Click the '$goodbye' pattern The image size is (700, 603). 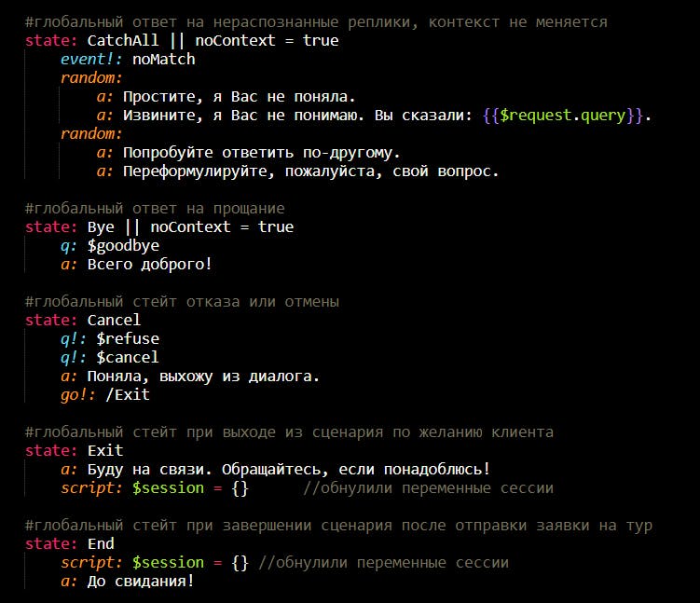pyautogui.click(x=123, y=246)
